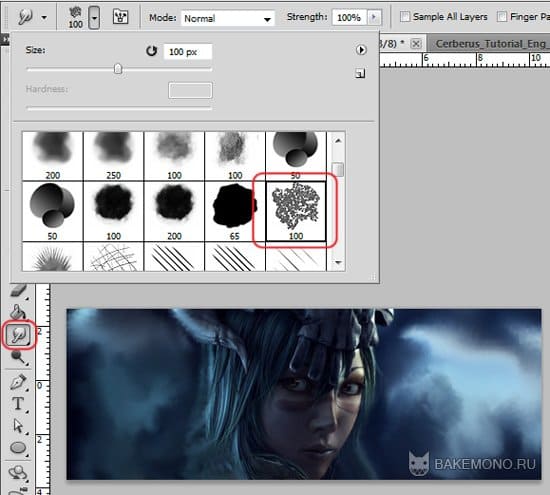
Task: Click the disabled Hardness value field
Action: (190, 90)
